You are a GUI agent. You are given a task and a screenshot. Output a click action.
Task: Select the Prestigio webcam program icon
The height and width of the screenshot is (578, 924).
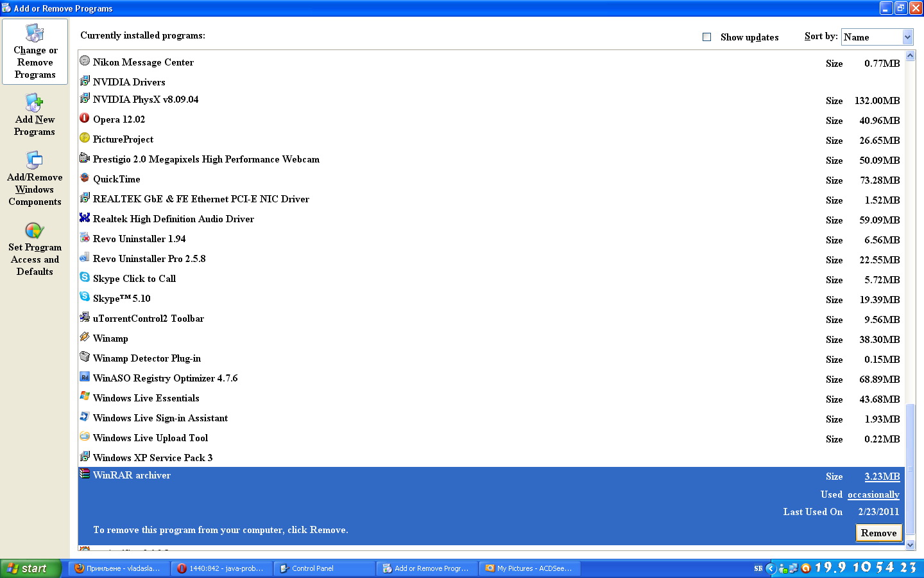click(85, 158)
